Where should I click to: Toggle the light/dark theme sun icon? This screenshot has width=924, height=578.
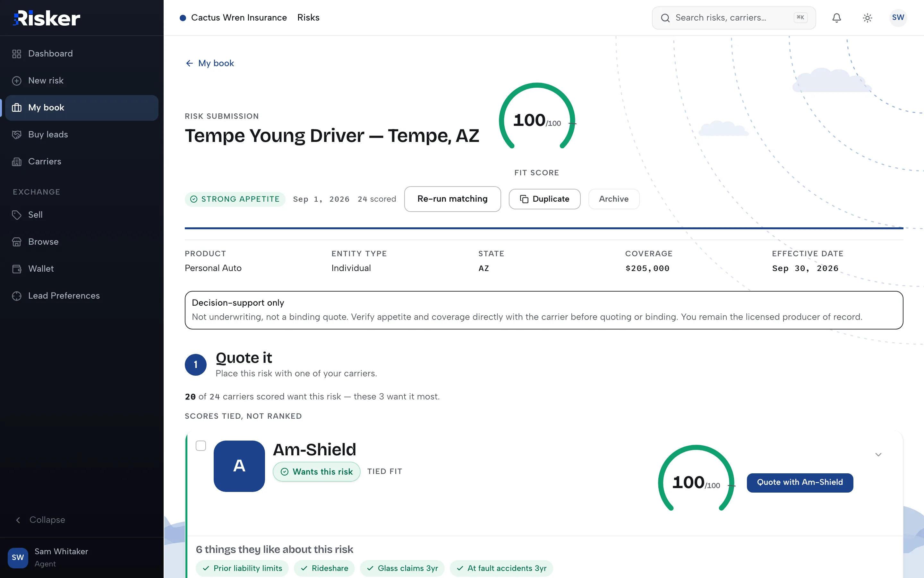(868, 18)
